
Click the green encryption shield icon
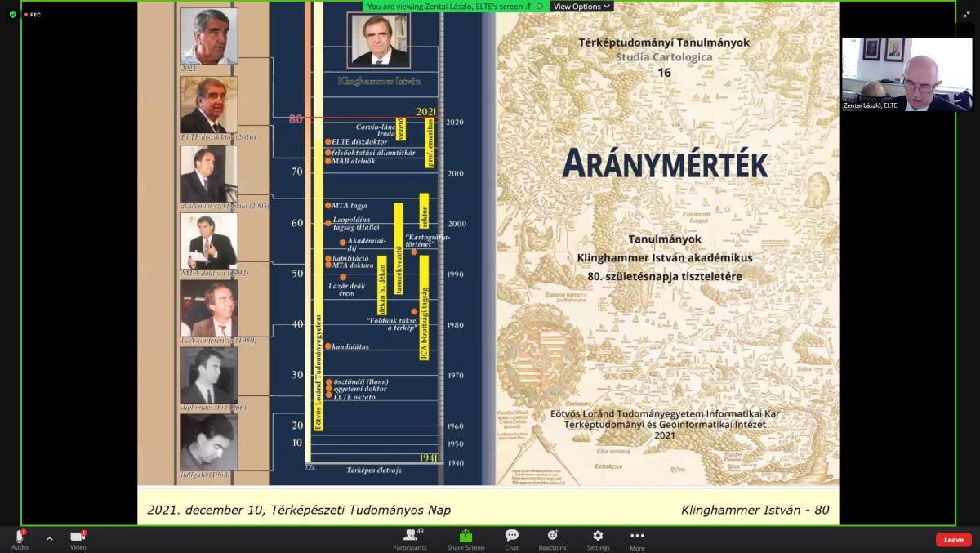[12, 14]
